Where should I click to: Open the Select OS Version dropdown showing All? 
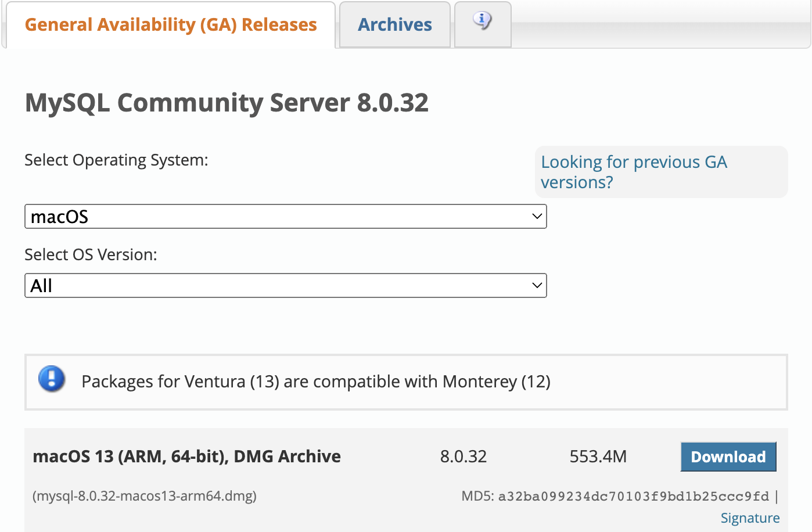(286, 286)
